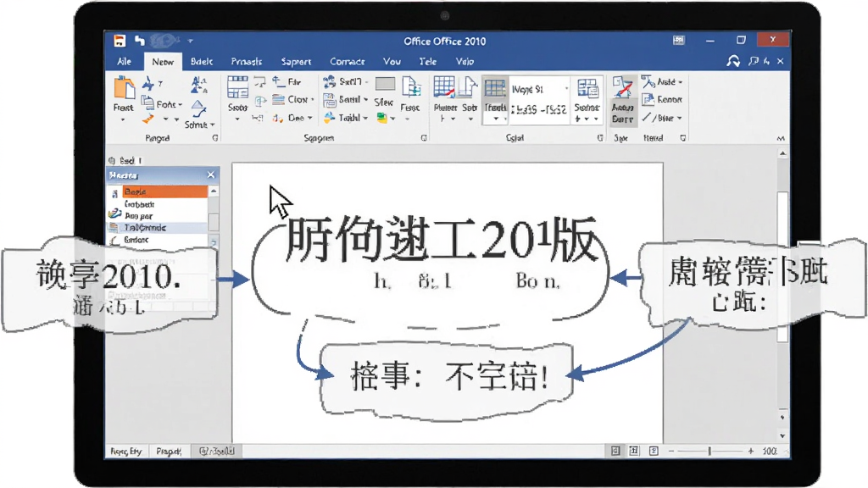Open the Bhie dropdown
The image size is (868, 488).
(679, 119)
